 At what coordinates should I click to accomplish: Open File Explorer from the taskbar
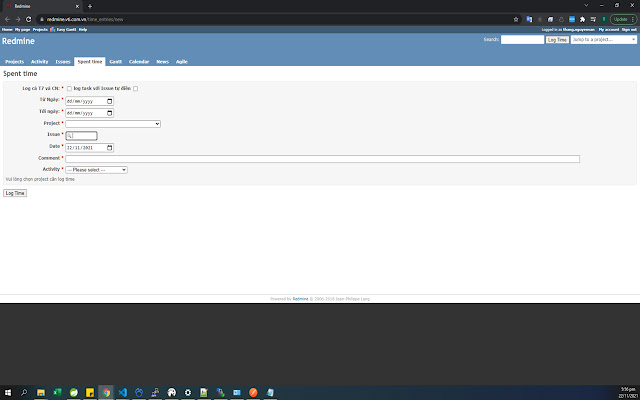(x=41, y=393)
